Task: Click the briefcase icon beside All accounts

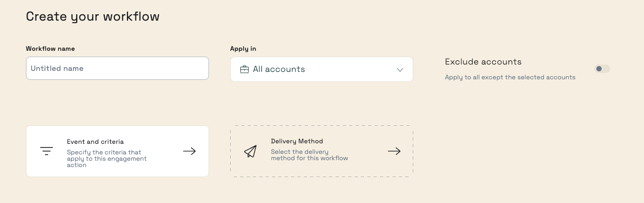Action: click(244, 69)
